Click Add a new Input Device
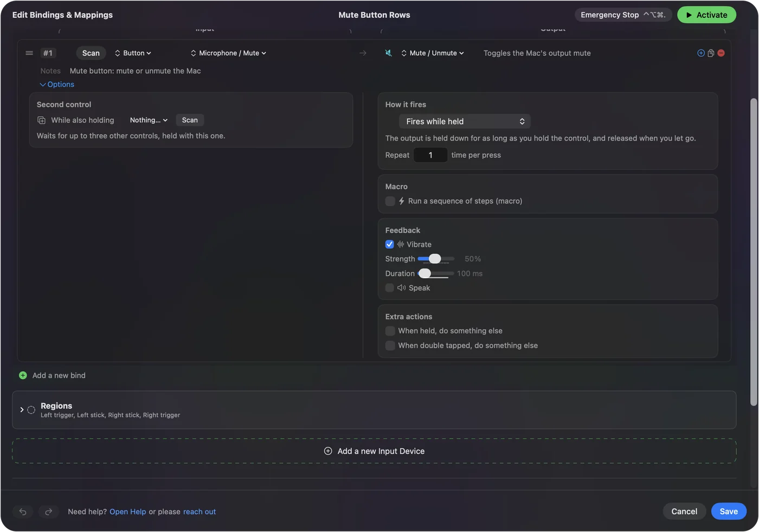Screen dimensions: 759x532 tap(374, 451)
